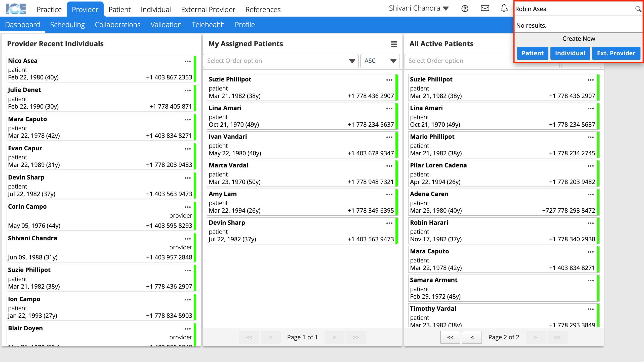Open options for Nico Asea
This screenshot has height=362, width=644.
(x=188, y=61)
